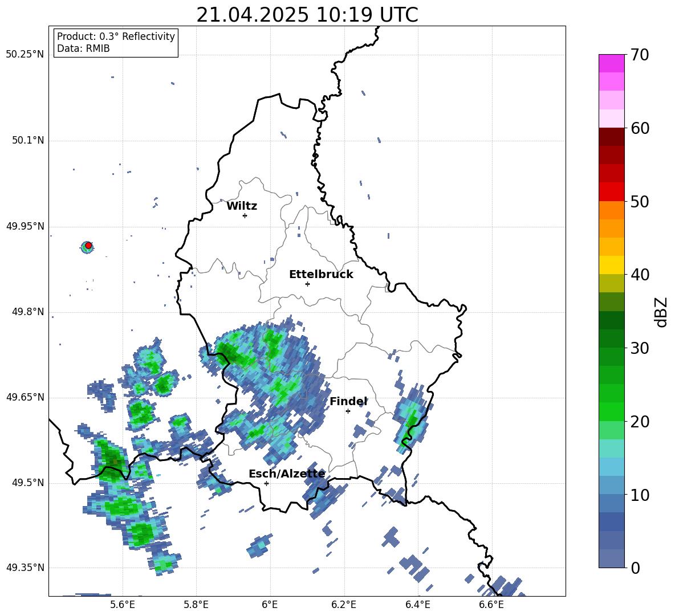Viewport: 675px width, 616px height.
Task: Click the 6°E longitude label
Action: (270, 605)
